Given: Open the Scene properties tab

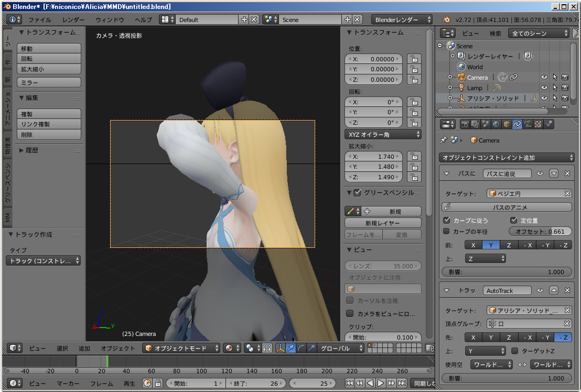Looking at the screenshot, I should [486, 124].
